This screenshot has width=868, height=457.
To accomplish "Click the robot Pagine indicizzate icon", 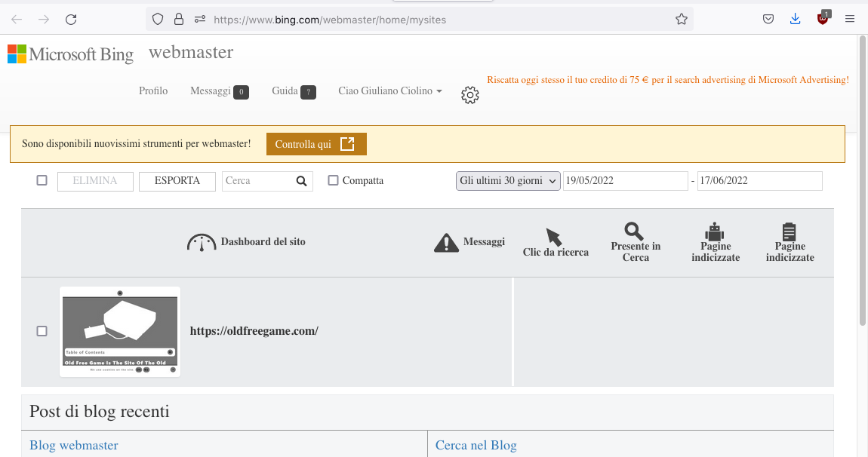I will [715, 232].
